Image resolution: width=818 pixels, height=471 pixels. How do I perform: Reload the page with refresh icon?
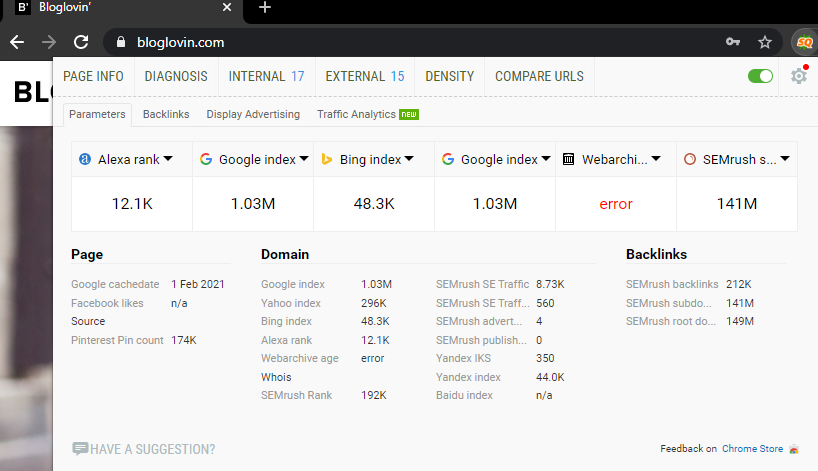click(x=81, y=42)
